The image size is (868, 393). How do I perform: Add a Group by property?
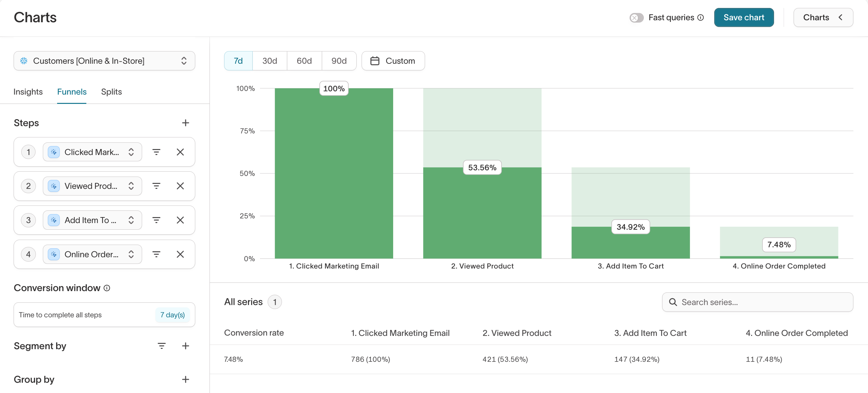[185, 379]
